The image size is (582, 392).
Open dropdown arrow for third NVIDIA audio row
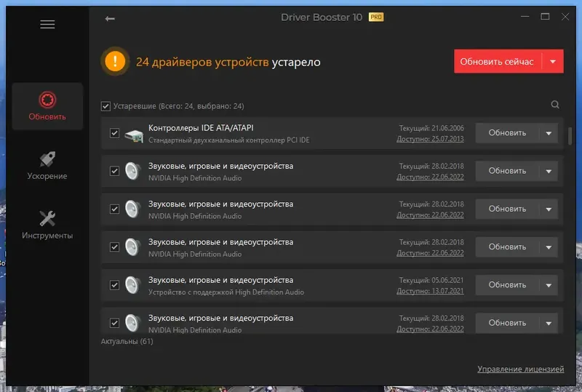(x=549, y=247)
